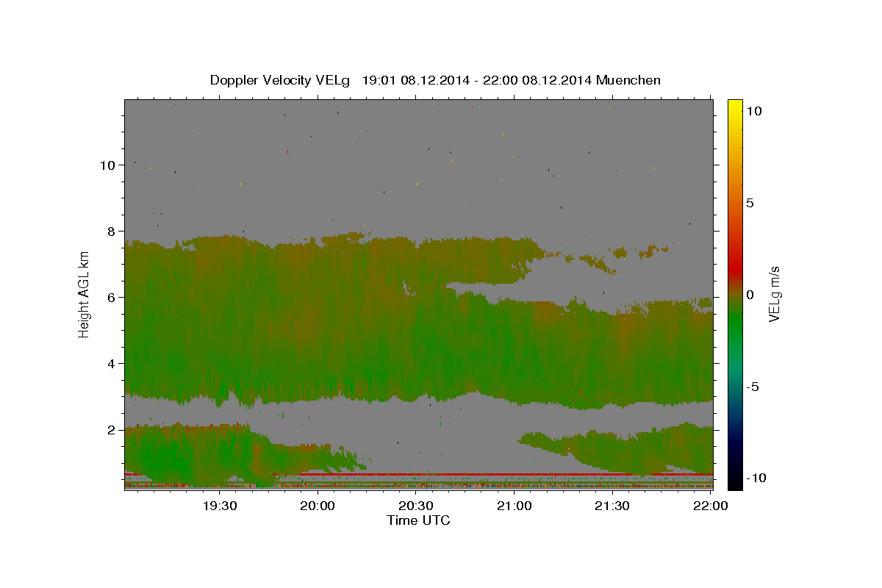Click the 'Time UTC' axis label
This screenshot has width=882, height=588.
coord(418,520)
